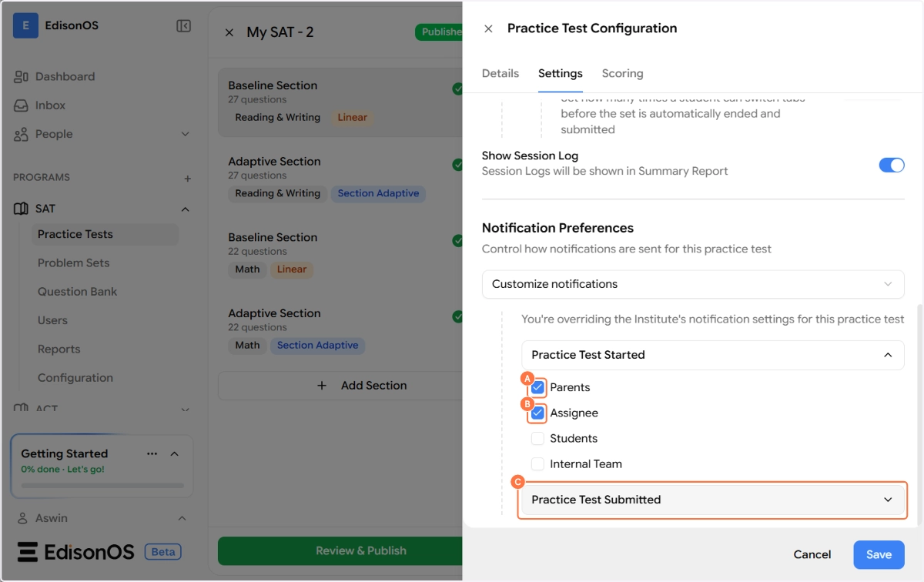The image size is (924, 582).
Task: Click the People icon in sidebar
Action: [22, 134]
